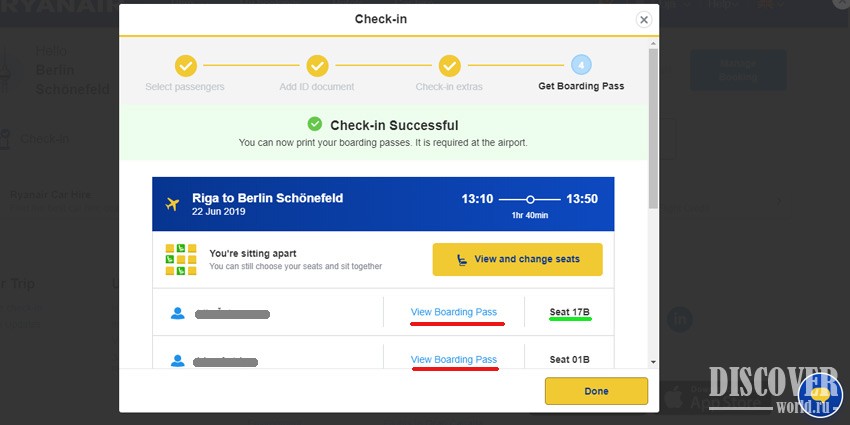Click the Get Boarding Pass step label

581,86
